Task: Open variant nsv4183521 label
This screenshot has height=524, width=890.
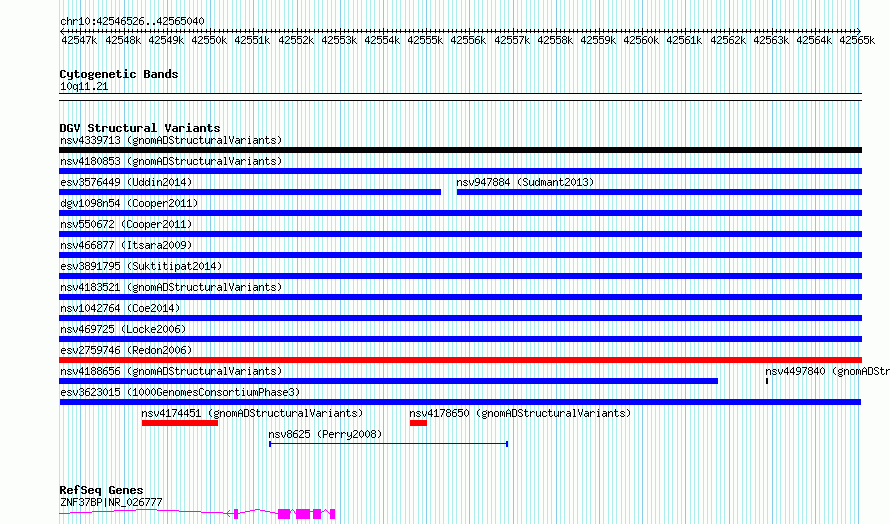Action: (x=171, y=287)
